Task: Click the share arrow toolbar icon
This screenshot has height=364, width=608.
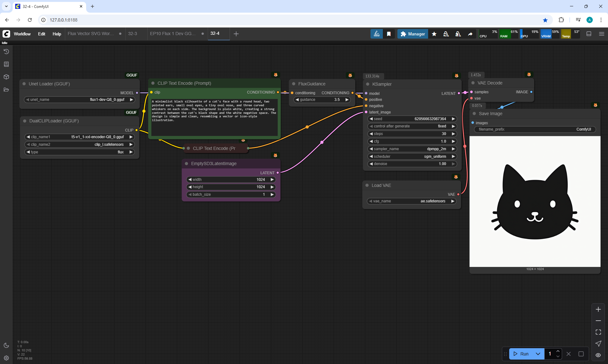Action: pos(470,34)
